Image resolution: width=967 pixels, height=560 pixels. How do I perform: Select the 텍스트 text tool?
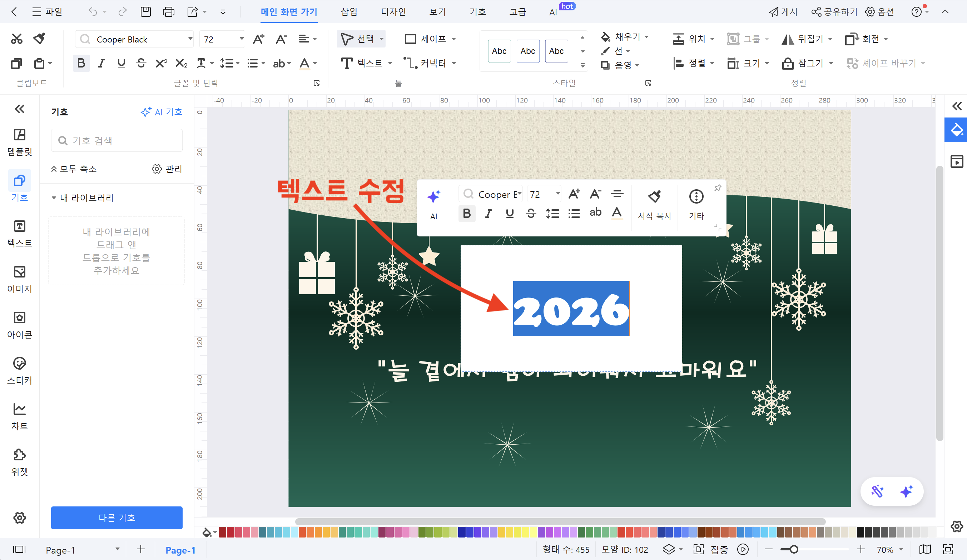point(364,63)
